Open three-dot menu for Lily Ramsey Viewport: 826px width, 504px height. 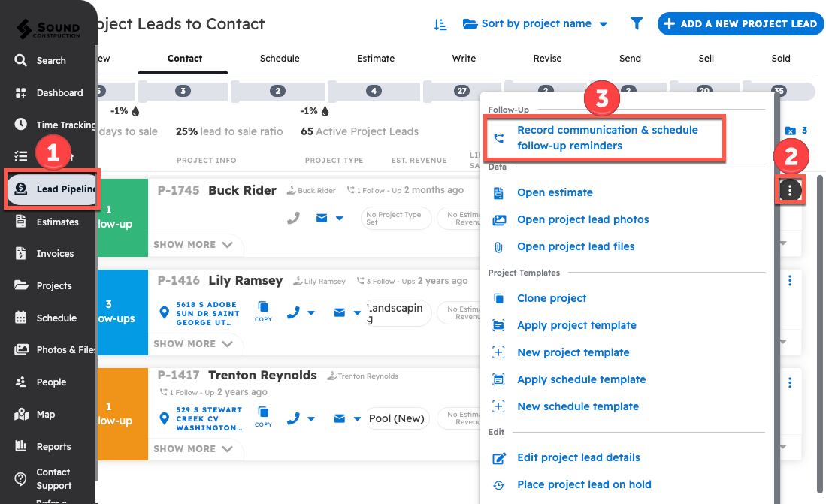tap(789, 280)
